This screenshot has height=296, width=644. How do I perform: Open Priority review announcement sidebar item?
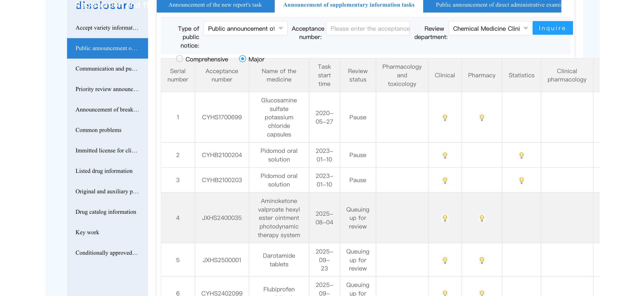click(107, 89)
